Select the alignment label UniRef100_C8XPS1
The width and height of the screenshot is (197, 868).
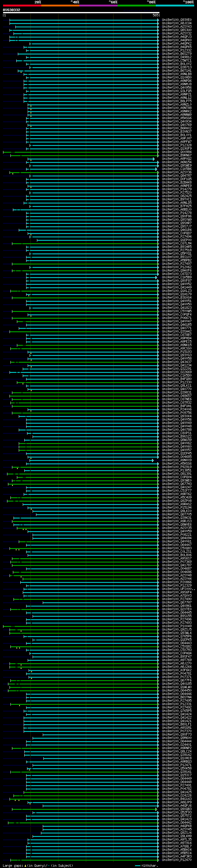coord(177,433)
